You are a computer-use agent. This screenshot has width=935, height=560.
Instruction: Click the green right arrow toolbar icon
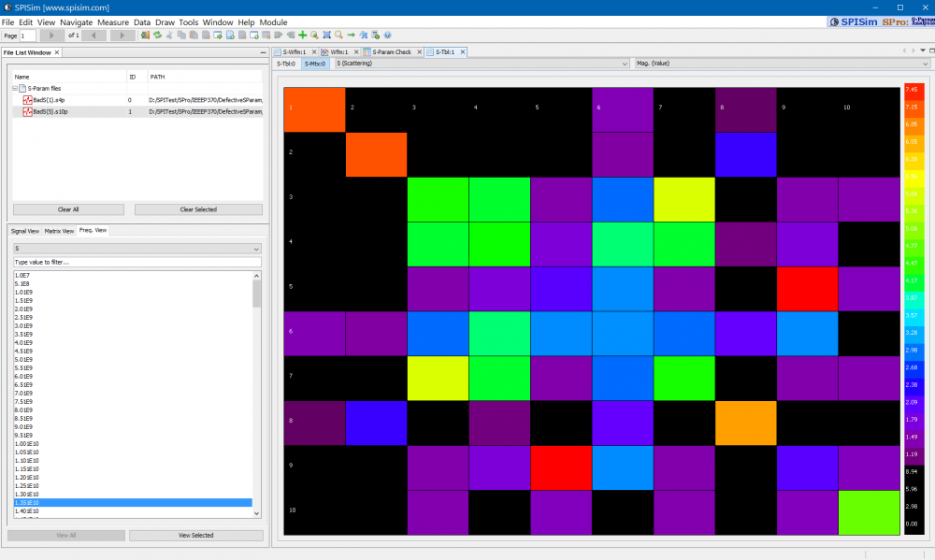click(351, 35)
